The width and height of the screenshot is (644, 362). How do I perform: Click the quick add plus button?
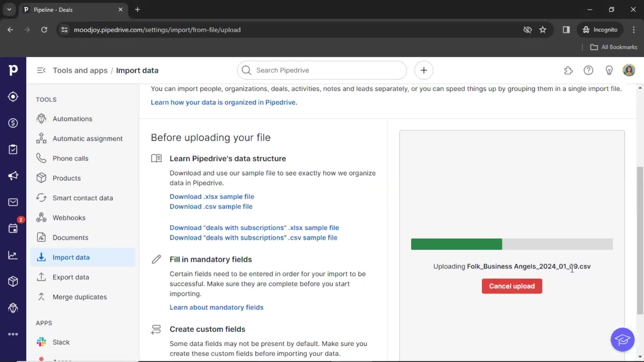[424, 70]
